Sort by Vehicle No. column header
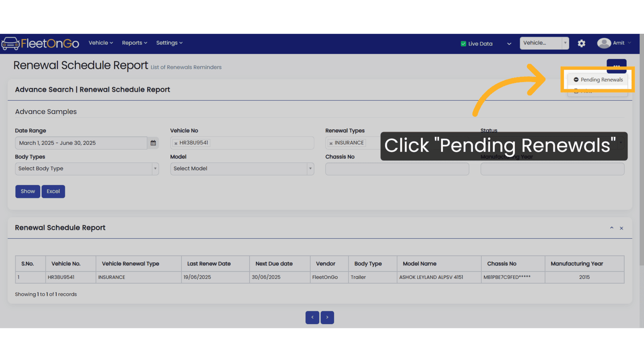 (x=71, y=263)
